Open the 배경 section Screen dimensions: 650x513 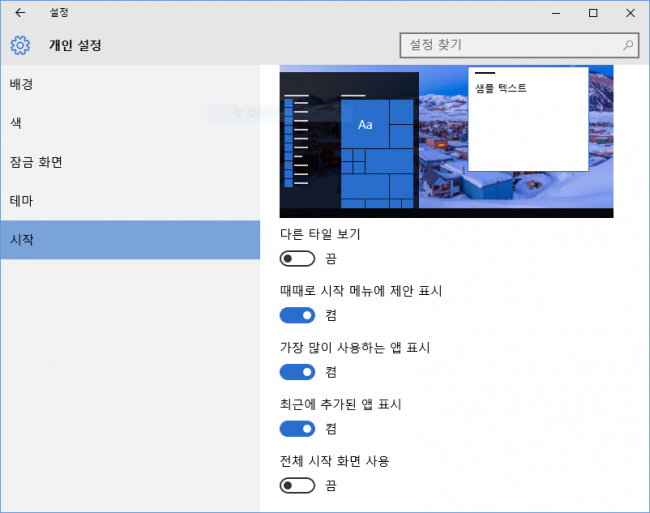click(130, 85)
